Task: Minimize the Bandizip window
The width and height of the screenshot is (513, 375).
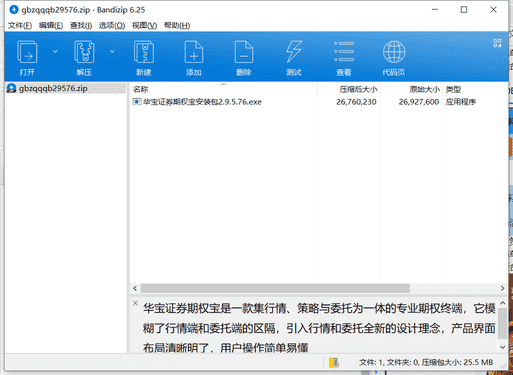Action: (435, 10)
